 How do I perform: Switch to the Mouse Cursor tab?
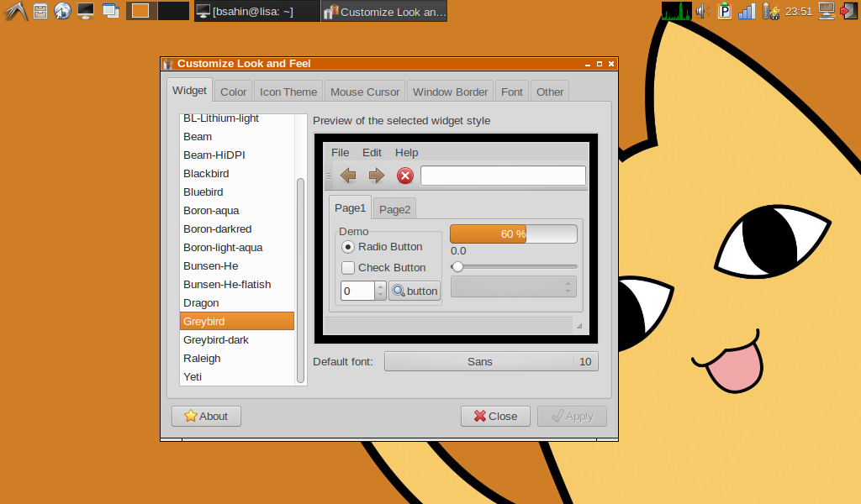pyautogui.click(x=365, y=92)
